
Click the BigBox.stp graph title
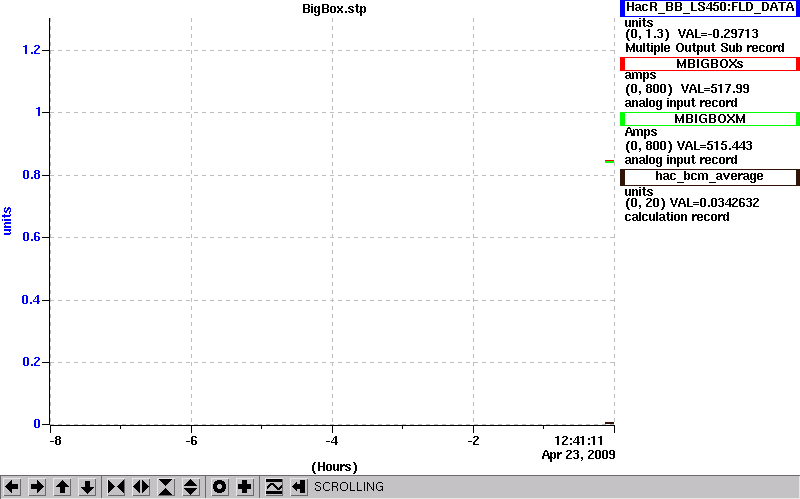click(x=334, y=9)
